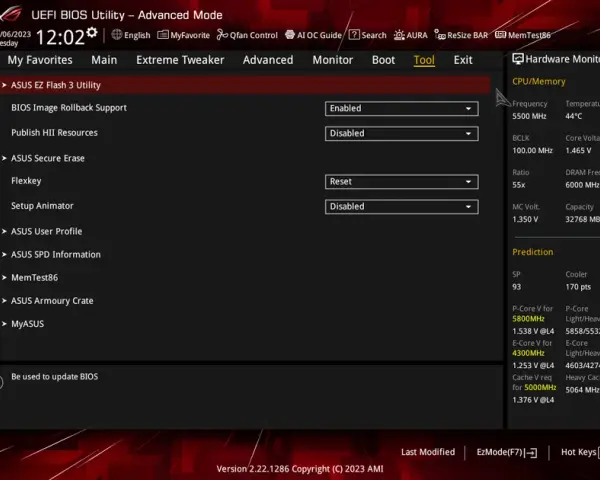Open BIOS Image Rollback Support dropdown

(x=401, y=108)
